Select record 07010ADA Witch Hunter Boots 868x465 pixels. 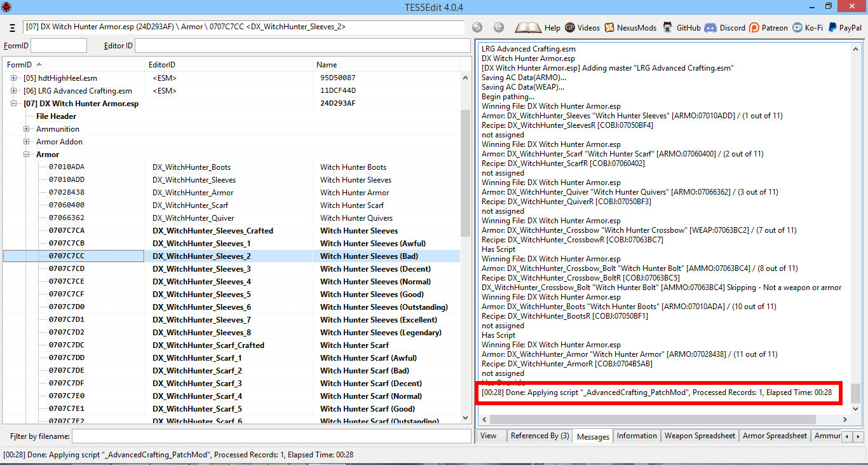(231, 167)
